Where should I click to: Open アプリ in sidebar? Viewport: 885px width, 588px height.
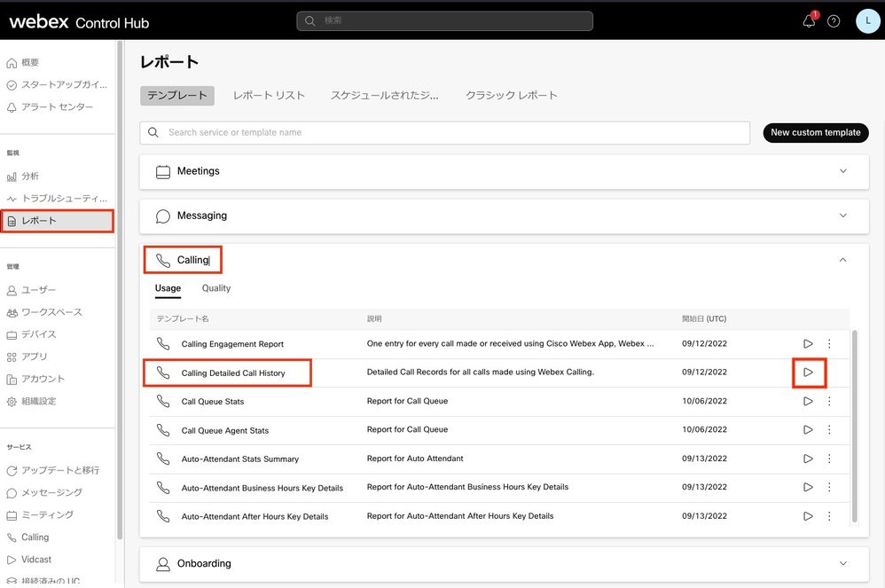[27, 357]
